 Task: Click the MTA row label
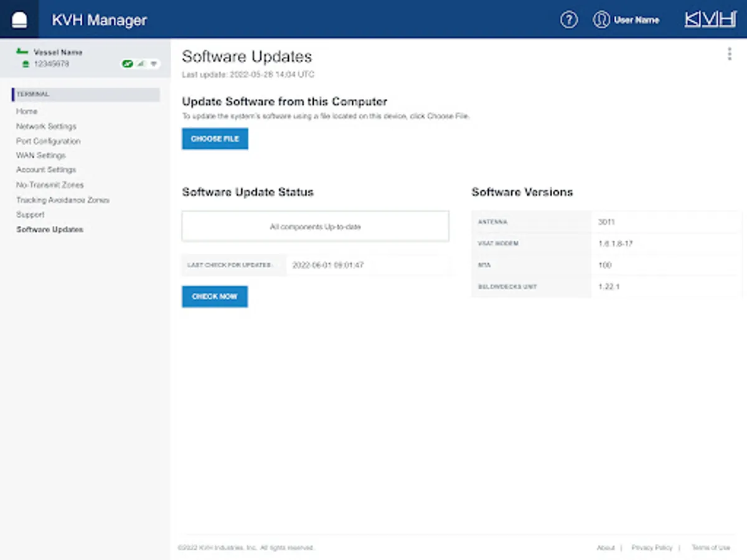(x=484, y=265)
